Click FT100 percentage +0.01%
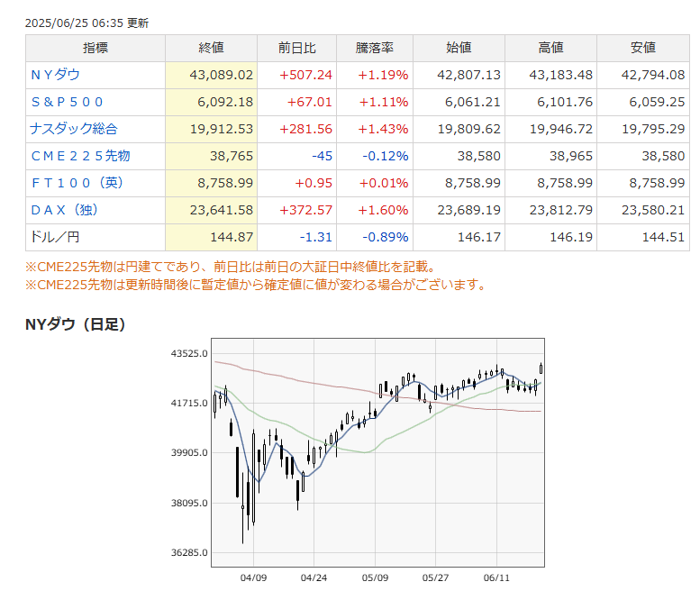The height and width of the screenshot is (600, 700). 384,183
